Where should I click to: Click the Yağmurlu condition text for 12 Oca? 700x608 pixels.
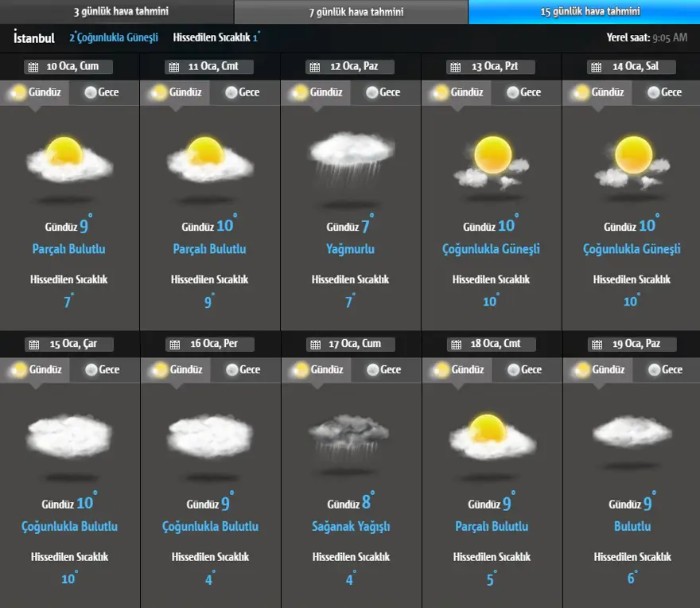pyautogui.click(x=350, y=249)
